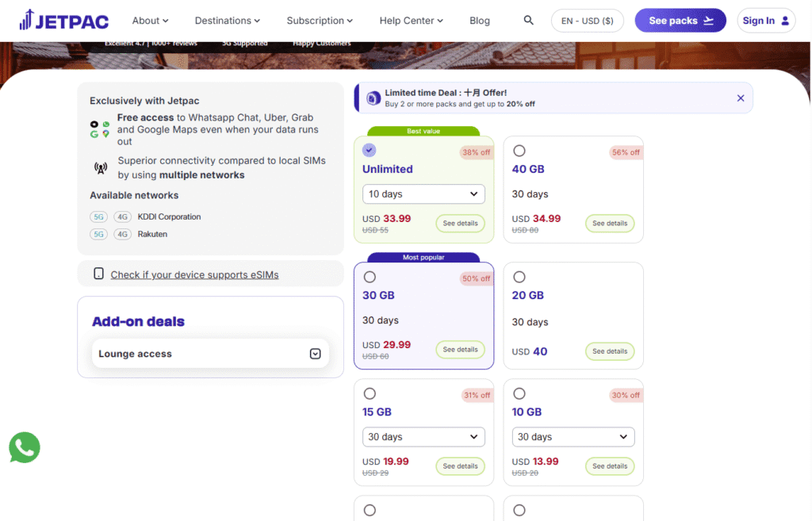Open the 30 days dropdown under 10 GB
Viewport: 812px width, 521px height.
coord(573,437)
